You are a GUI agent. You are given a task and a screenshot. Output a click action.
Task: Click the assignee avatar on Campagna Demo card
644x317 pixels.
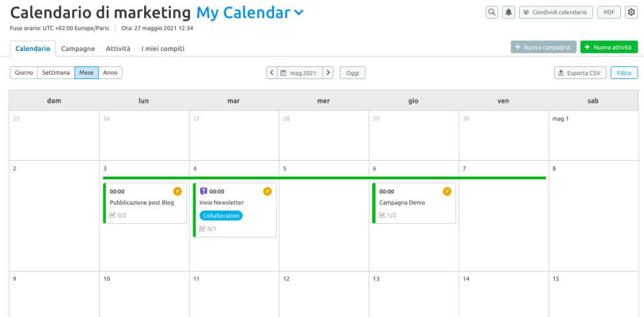pos(447,191)
